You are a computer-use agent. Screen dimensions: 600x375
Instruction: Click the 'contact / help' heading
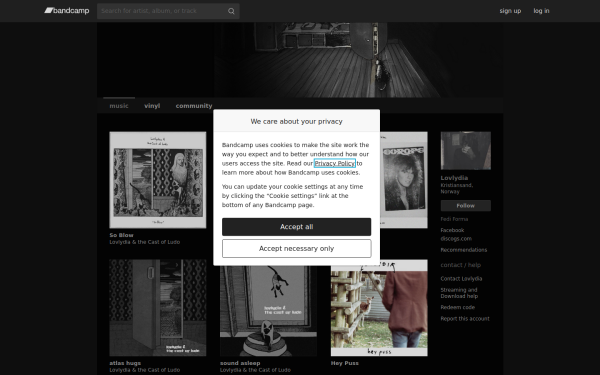point(461,265)
